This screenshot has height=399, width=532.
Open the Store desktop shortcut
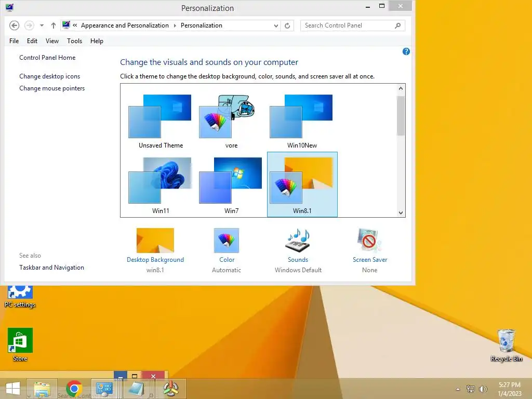pyautogui.click(x=20, y=345)
